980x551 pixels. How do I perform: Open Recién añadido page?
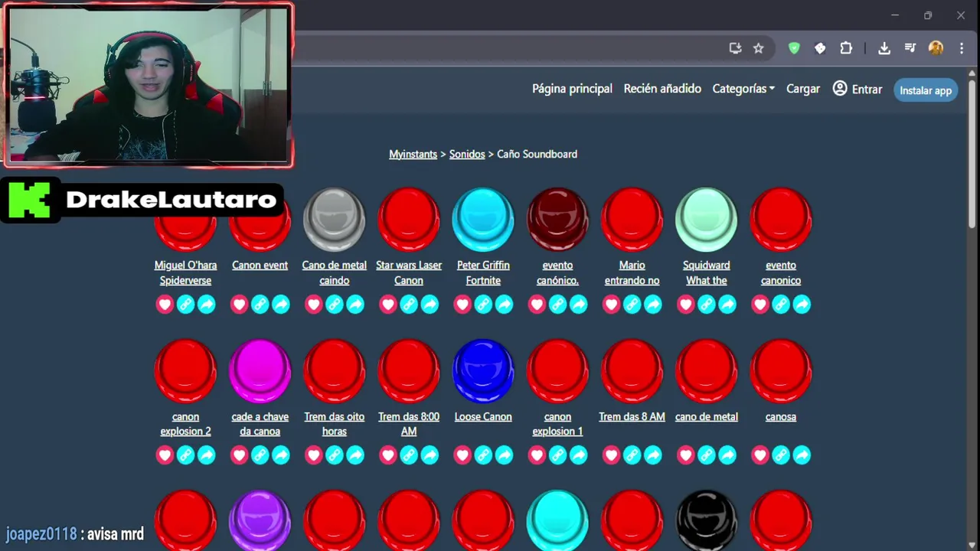click(662, 89)
